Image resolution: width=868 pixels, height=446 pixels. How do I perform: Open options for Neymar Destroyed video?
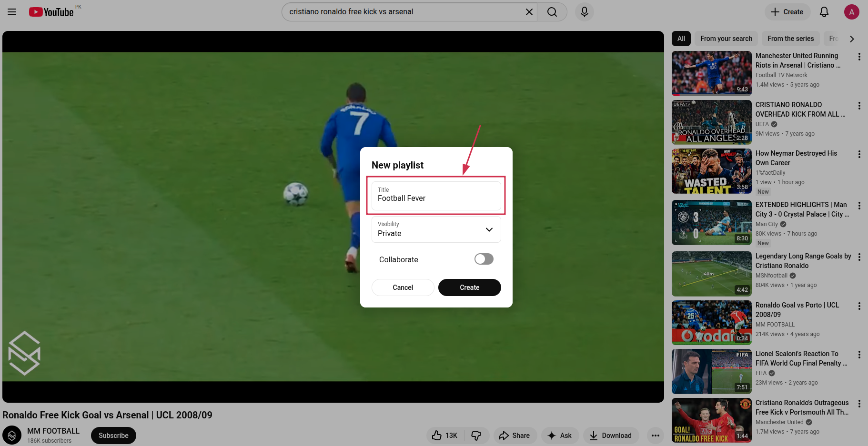859,154
